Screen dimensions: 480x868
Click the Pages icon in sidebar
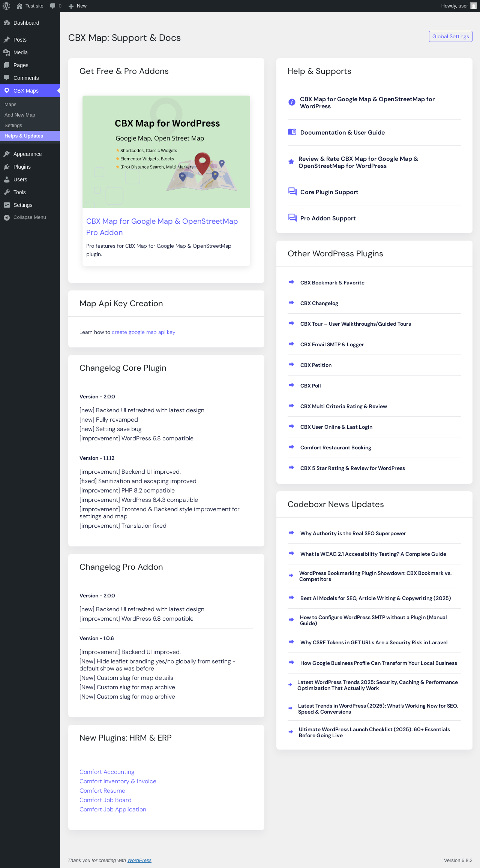[x=7, y=65]
